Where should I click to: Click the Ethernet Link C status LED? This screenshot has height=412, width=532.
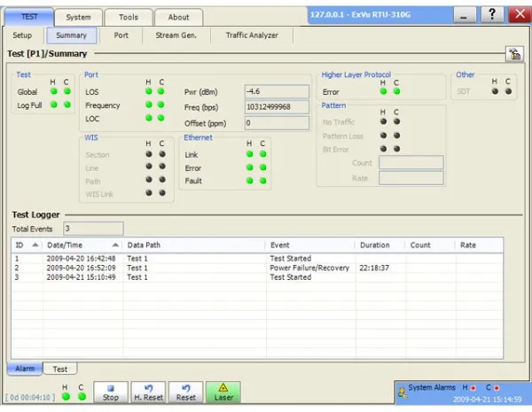click(x=263, y=154)
